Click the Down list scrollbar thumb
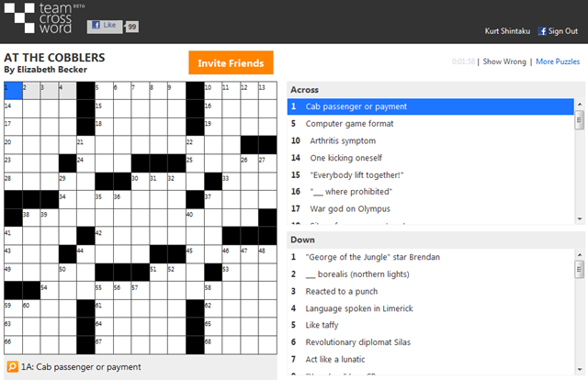Image resolution: width=588 pixels, height=380 pixels. point(579,269)
